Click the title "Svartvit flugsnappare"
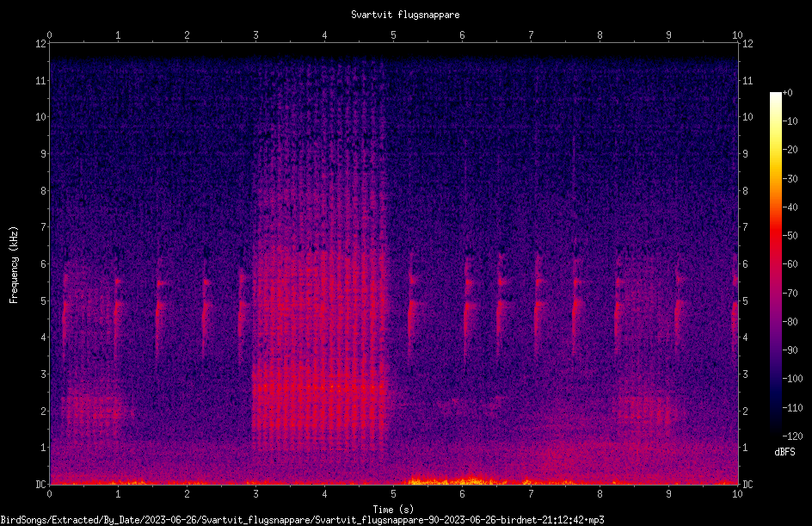Screen dimensions: 812x526 (405, 15)
